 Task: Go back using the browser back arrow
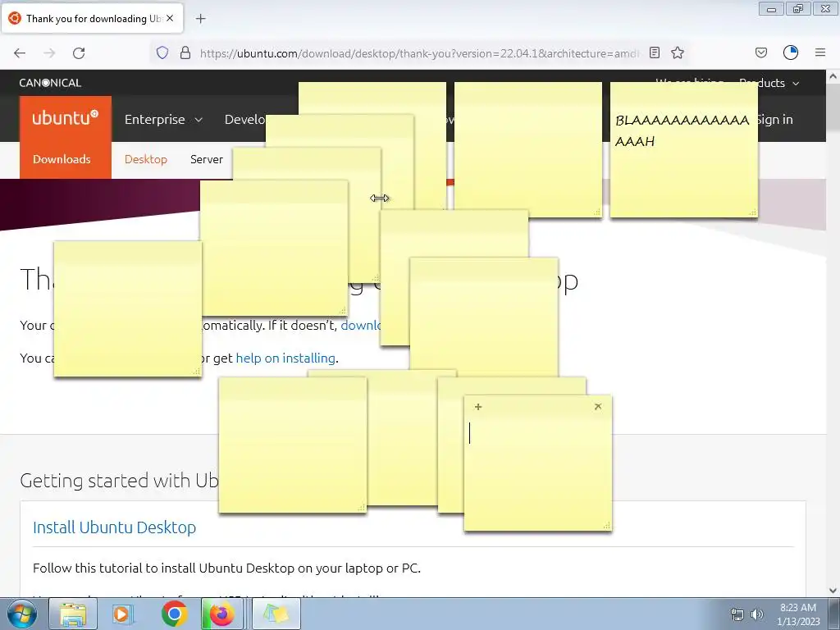[20, 53]
